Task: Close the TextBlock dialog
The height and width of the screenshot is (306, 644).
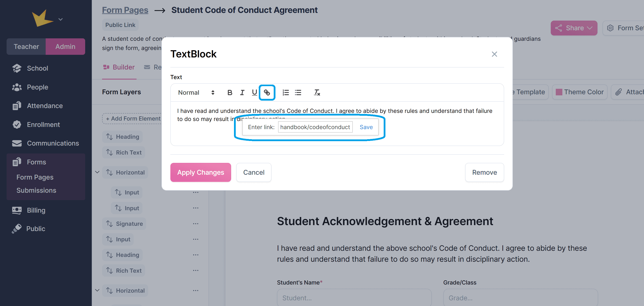Action: (494, 54)
